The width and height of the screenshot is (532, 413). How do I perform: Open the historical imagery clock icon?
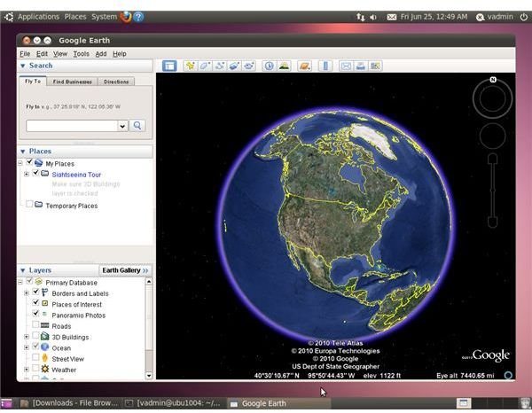269,66
